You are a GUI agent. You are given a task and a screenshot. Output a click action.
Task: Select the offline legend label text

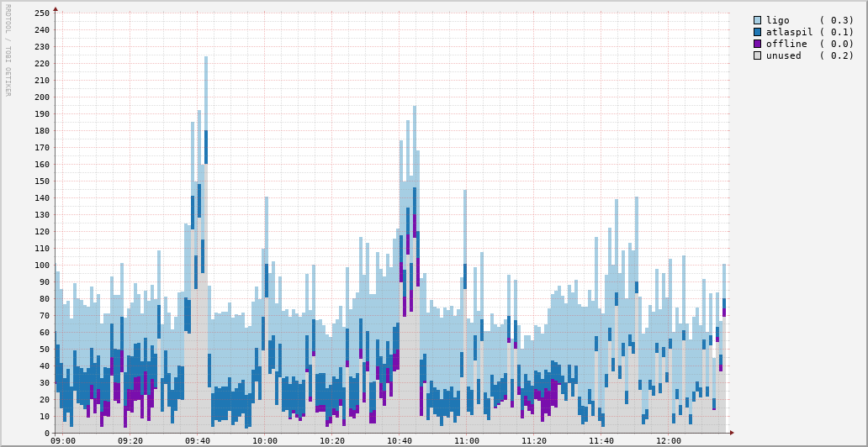[786, 44]
